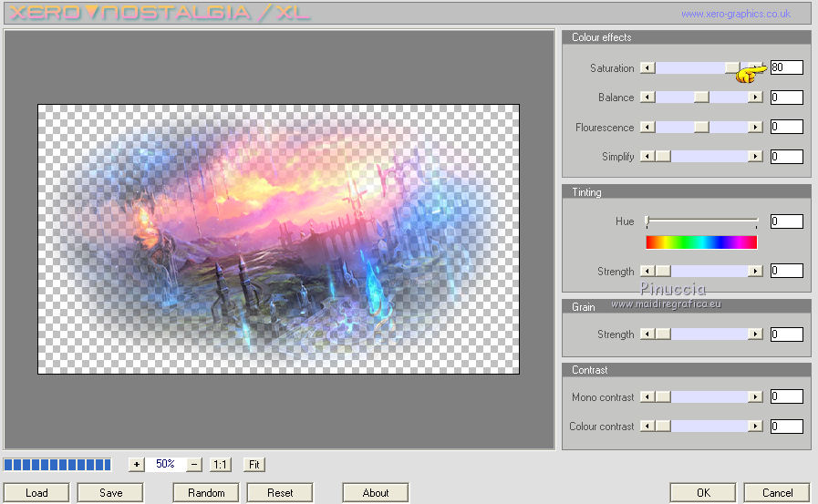Viewport: 818px width, 504px height.
Task: Set preview zoom to 1:1
Action: (220, 464)
